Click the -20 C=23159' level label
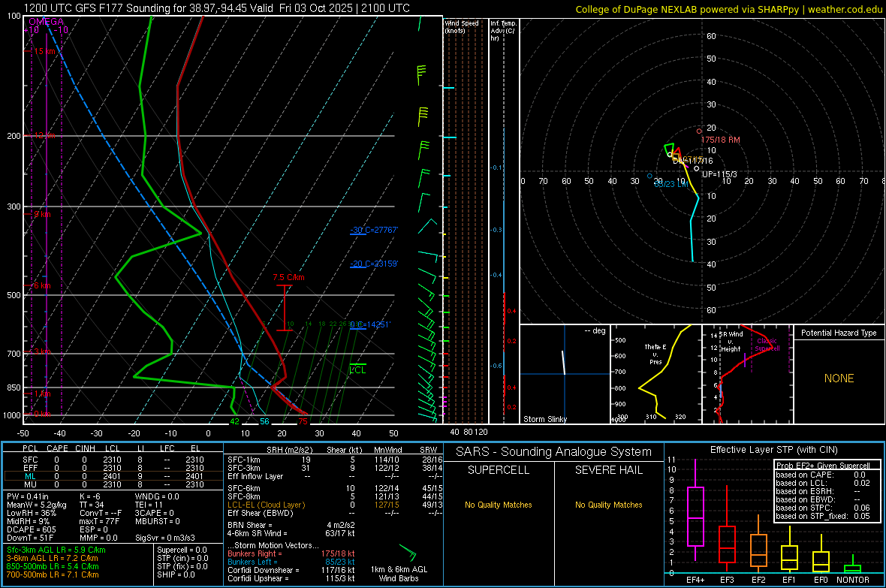The height and width of the screenshot is (588, 886). 374,264
